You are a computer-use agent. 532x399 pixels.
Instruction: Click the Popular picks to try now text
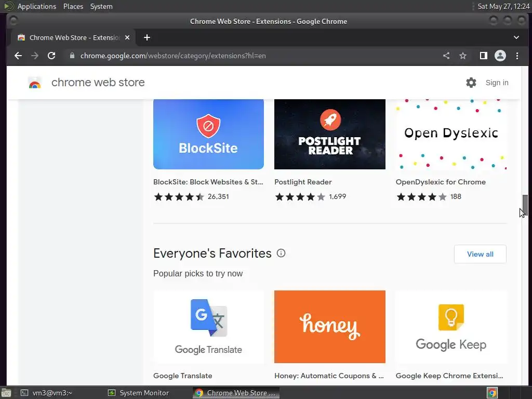[x=198, y=273]
